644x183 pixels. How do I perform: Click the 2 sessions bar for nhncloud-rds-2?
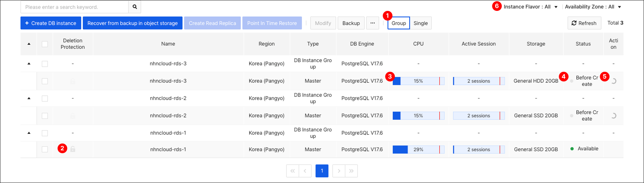(479, 116)
